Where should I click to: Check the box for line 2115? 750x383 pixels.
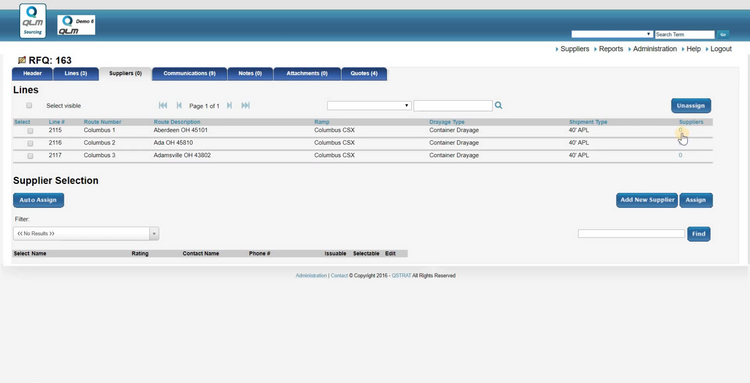click(x=30, y=131)
